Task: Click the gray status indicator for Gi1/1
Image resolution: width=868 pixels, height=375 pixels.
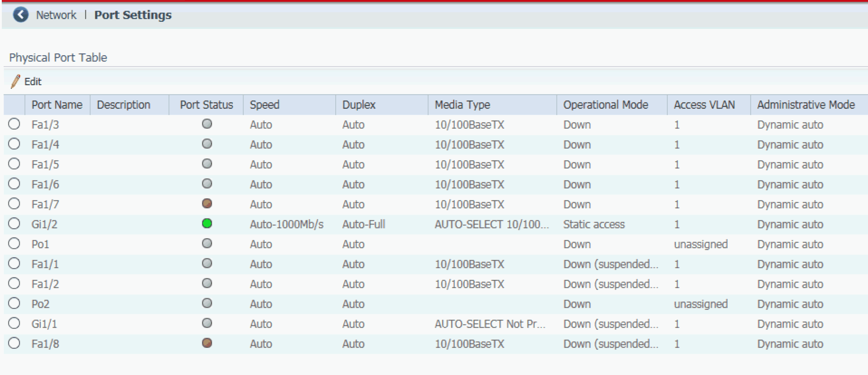Action: pos(207,323)
